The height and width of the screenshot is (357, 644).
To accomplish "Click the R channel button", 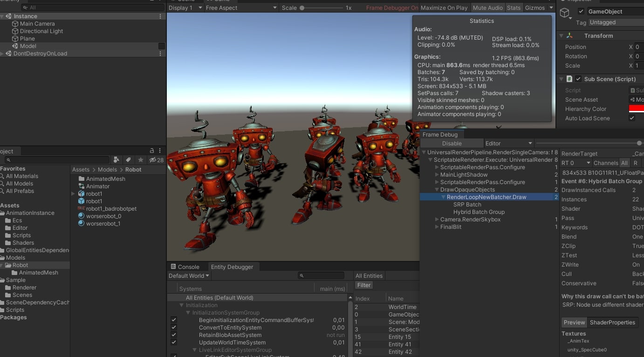I will (x=635, y=163).
